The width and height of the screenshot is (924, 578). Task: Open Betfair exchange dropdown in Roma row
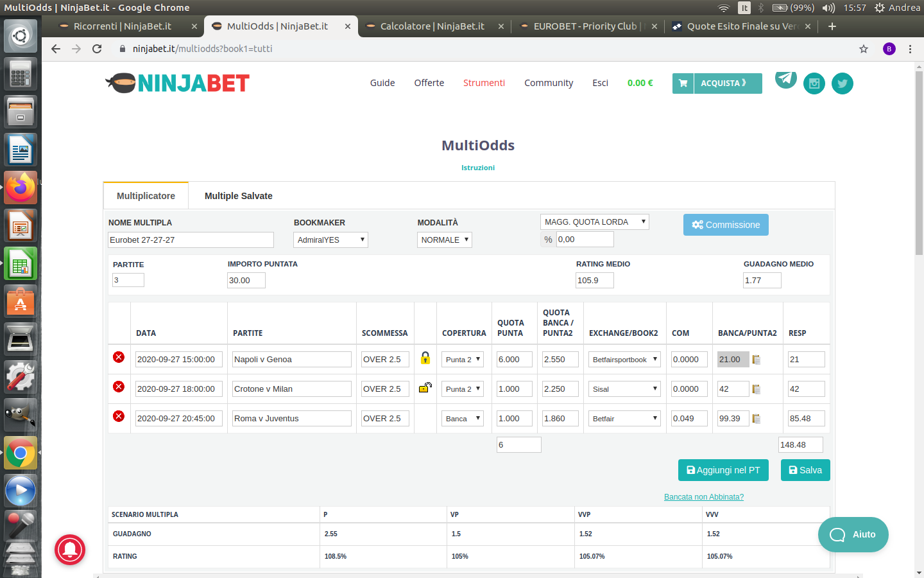[x=624, y=419]
